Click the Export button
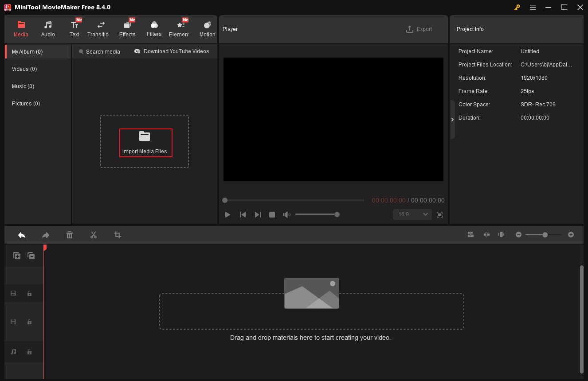 (x=419, y=29)
